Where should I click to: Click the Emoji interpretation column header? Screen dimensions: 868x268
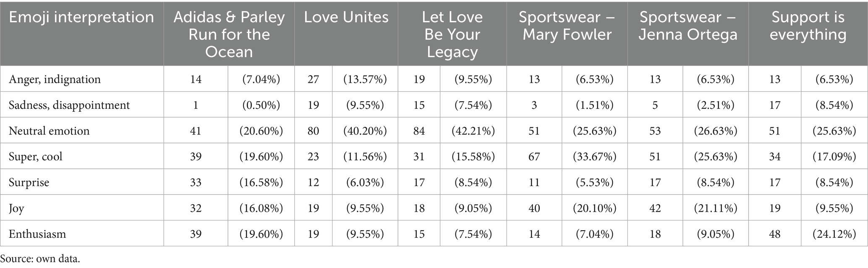81,17
